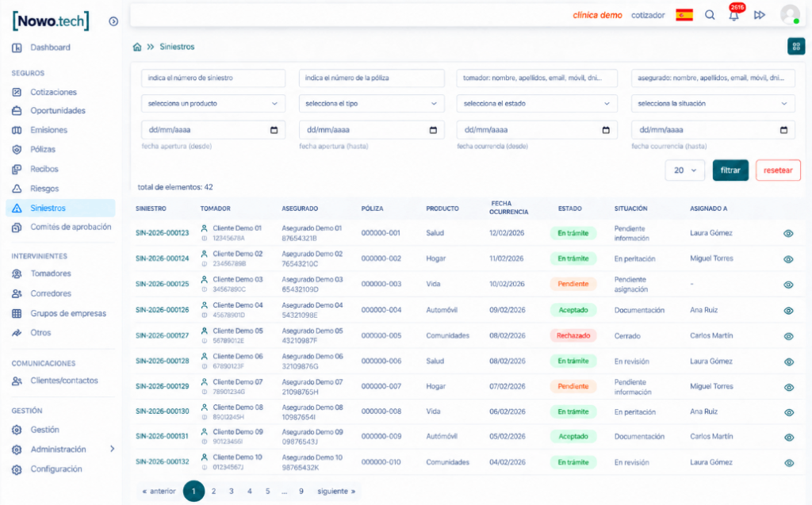Open the 'selecciona el estado' dropdown

537,104
